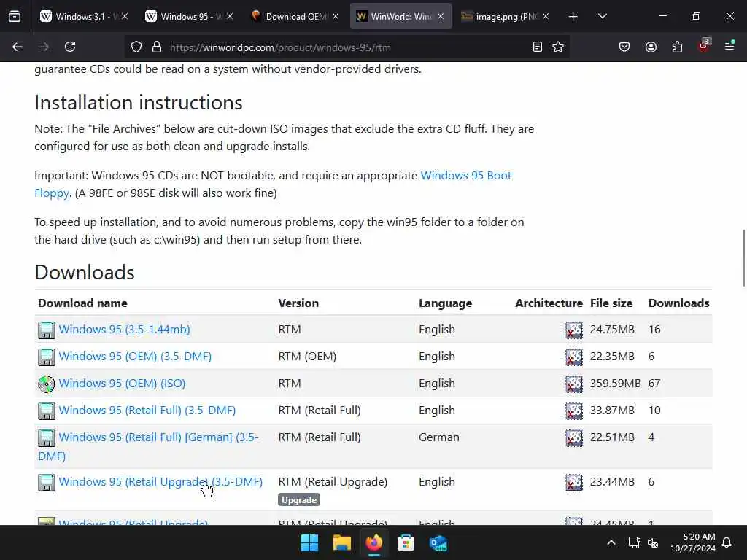
Task: Open the Firefox application menu
Action: click(x=729, y=46)
